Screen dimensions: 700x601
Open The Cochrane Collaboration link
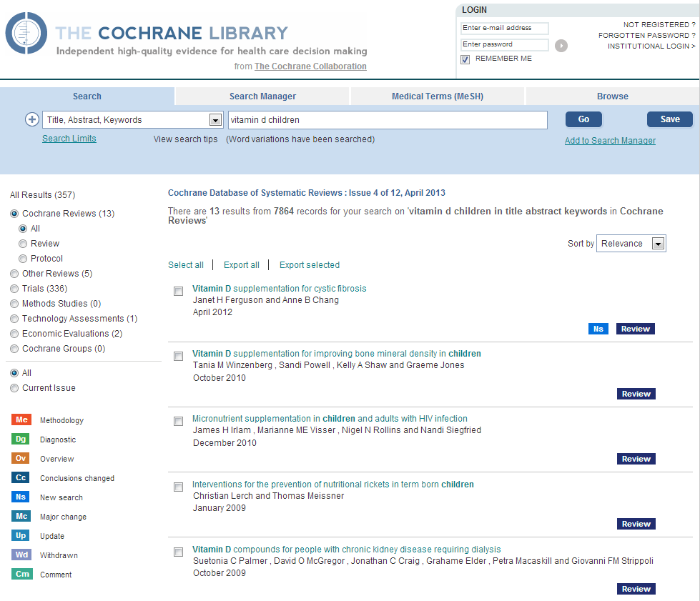[x=310, y=66]
